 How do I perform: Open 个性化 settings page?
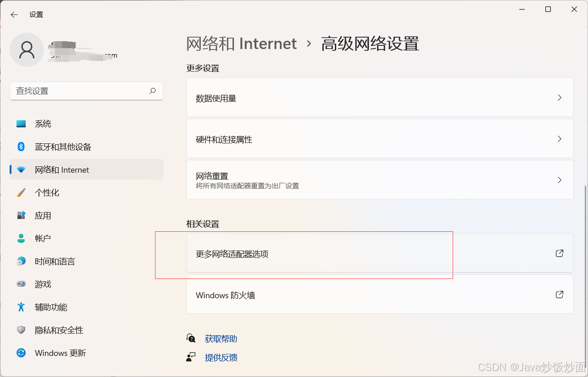[86, 192]
